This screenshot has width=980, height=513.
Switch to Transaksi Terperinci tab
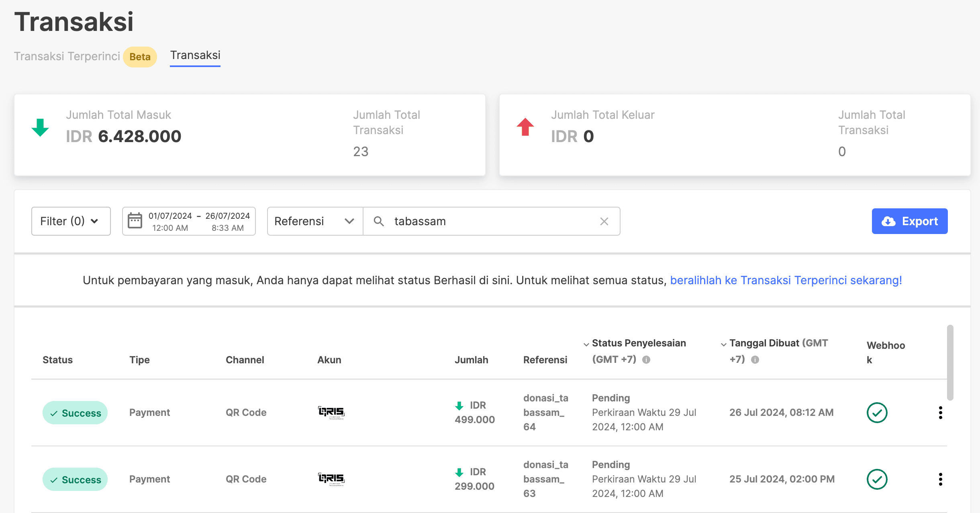tap(67, 56)
